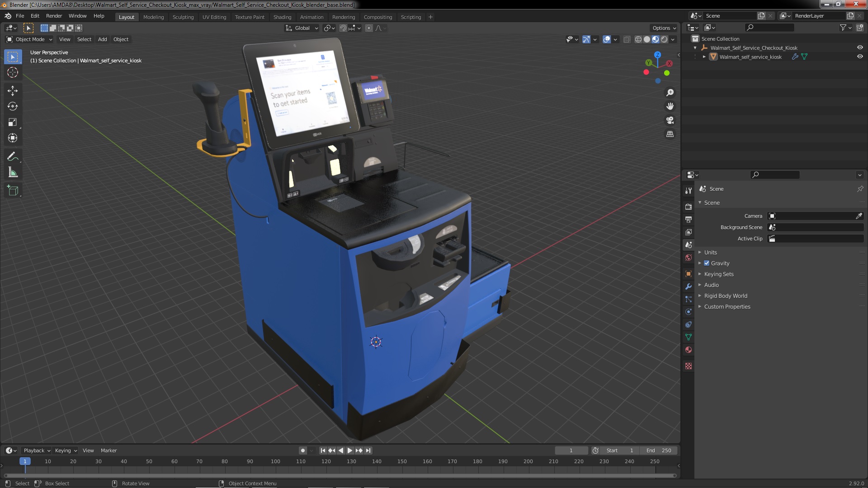Expand the Audio panel
This screenshot has width=868, height=488.
(x=711, y=285)
